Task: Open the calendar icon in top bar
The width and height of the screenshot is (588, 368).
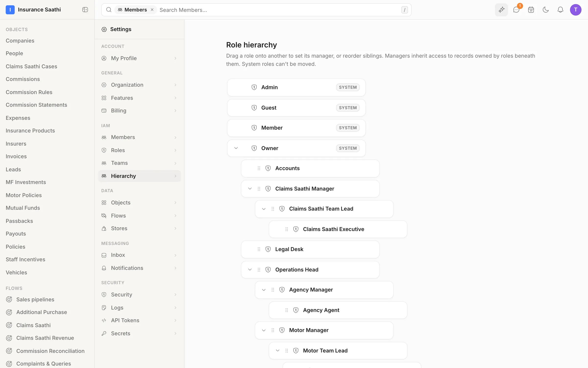Action: (531, 10)
